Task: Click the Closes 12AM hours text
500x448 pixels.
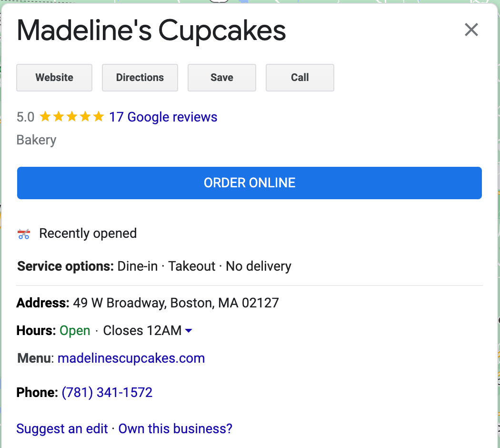Action: [x=142, y=331]
